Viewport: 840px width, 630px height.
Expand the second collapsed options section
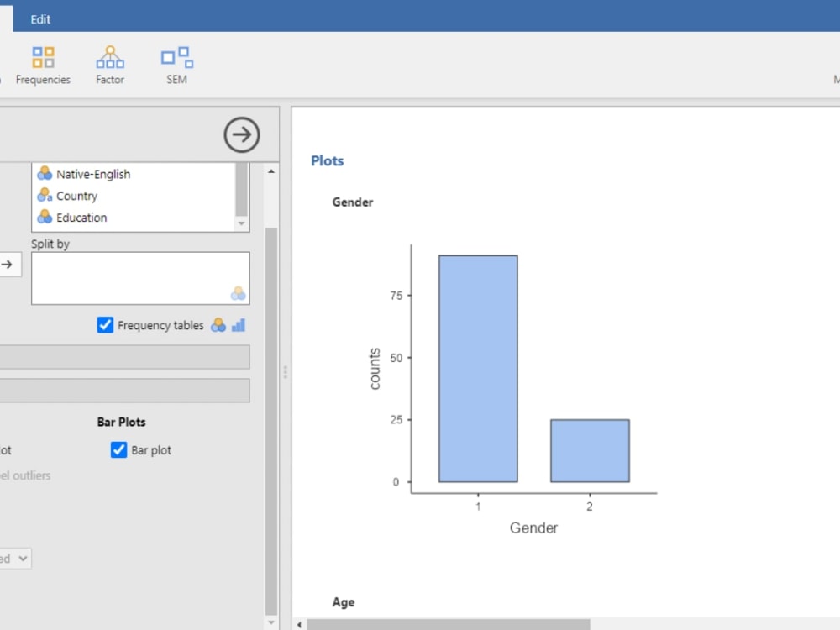(125, 391)
